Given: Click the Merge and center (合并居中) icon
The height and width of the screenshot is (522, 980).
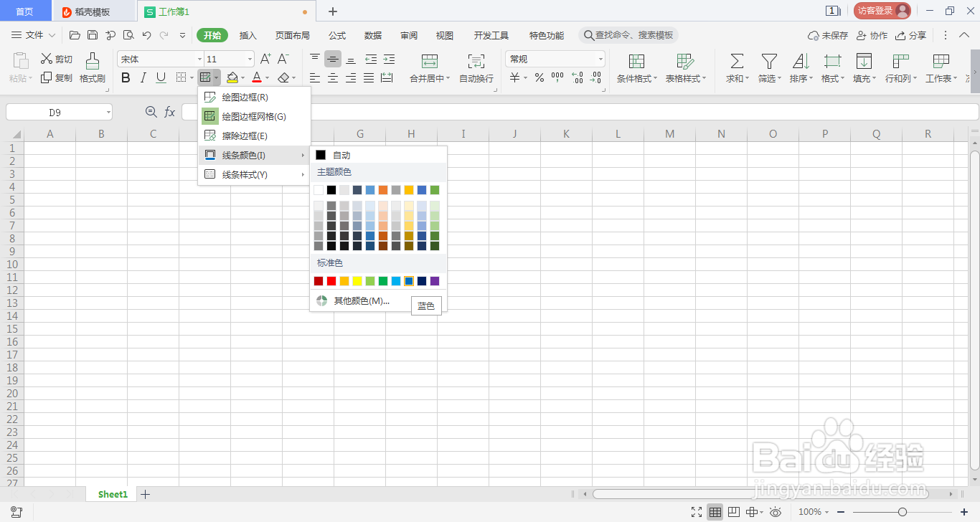Looking at the screenshot, I should tap(430, 62).
